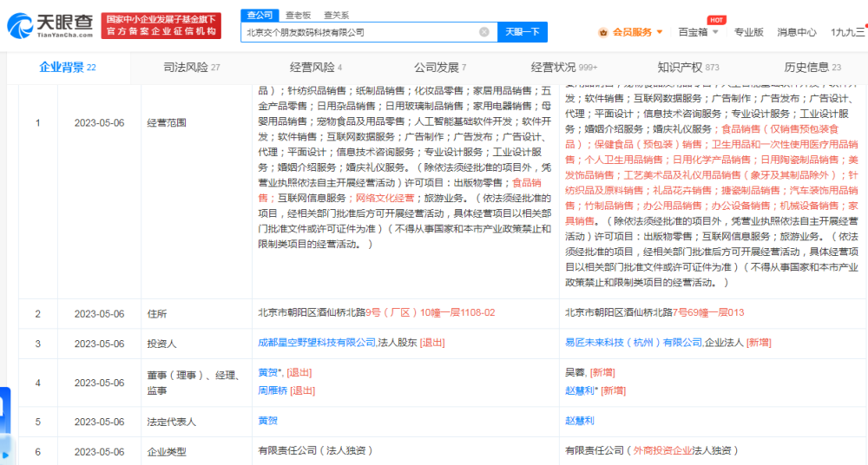Click inside the company search input
868x465 pixels.
(x=360, y=32)
